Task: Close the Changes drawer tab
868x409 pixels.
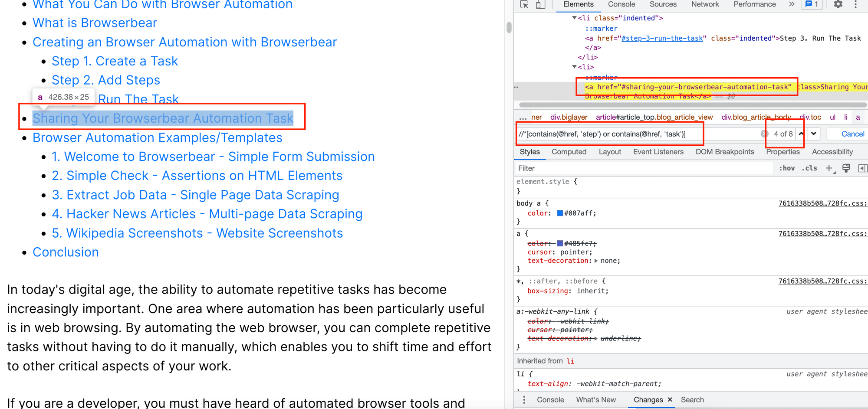Action: (670, 400)
